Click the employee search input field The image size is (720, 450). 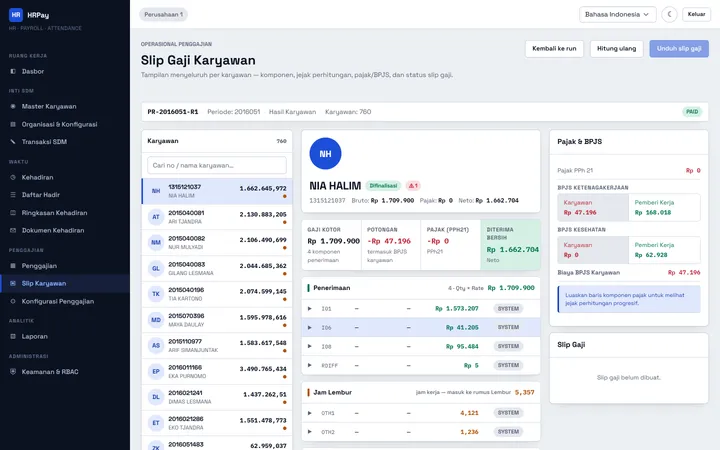[x=217, y=165]
